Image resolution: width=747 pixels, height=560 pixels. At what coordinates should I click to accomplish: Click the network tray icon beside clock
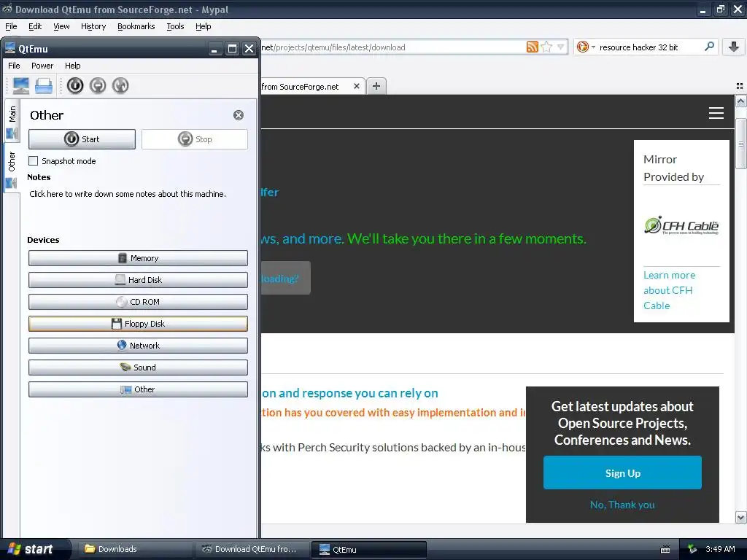point(692,549)
